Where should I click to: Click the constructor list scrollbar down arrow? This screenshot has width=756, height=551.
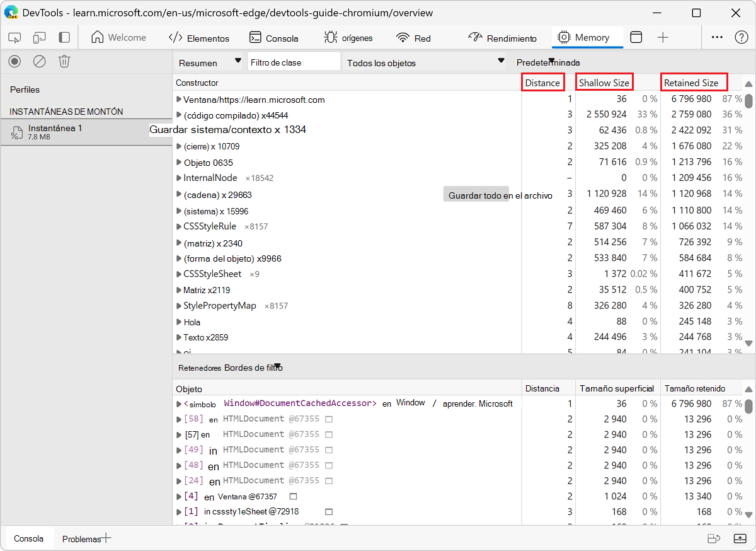[748, 344]
